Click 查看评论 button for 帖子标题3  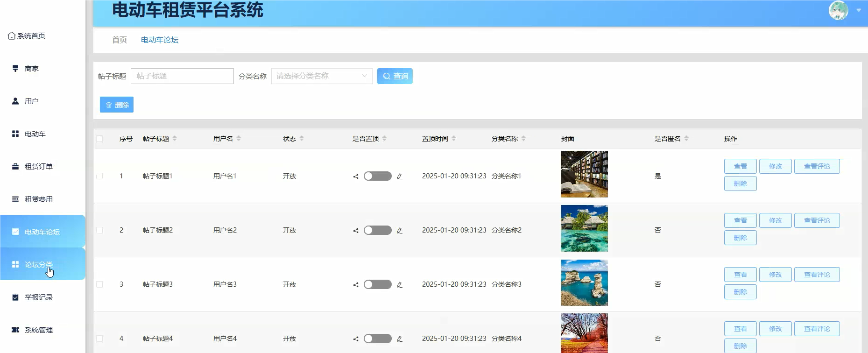click(x=817, y=275)
